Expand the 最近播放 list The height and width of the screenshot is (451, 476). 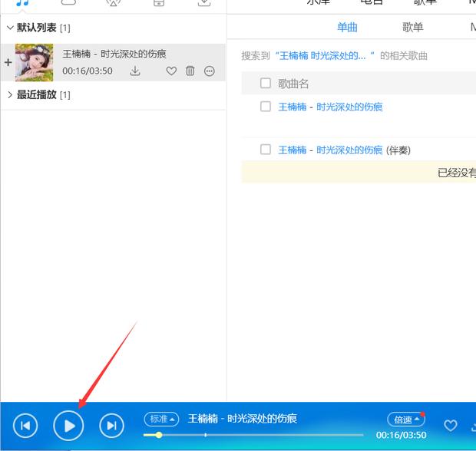click(10, 94)
